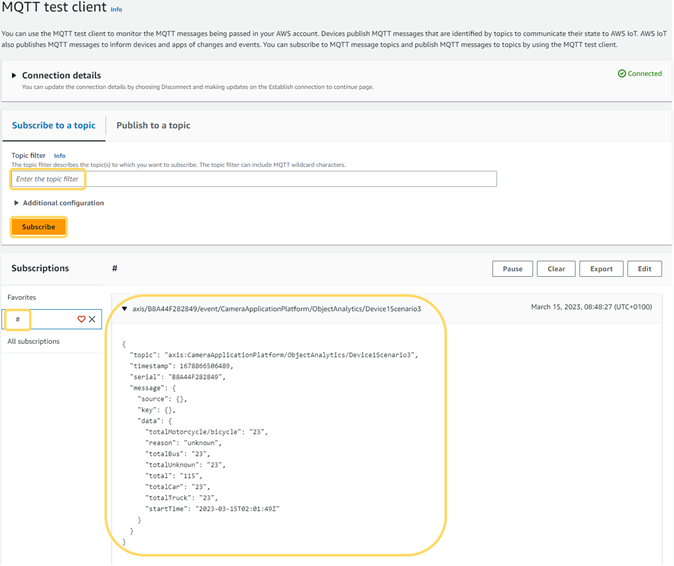Click the Topic filter label

point(28,156)
